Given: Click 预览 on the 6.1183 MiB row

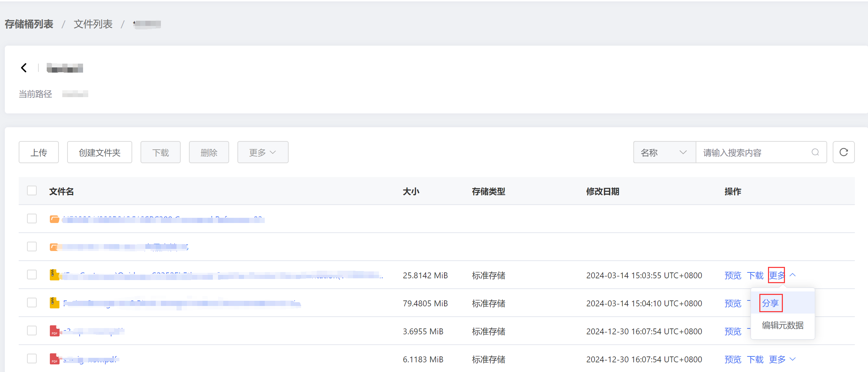Looking at the screenshot, I should click(x=733, y=360).
